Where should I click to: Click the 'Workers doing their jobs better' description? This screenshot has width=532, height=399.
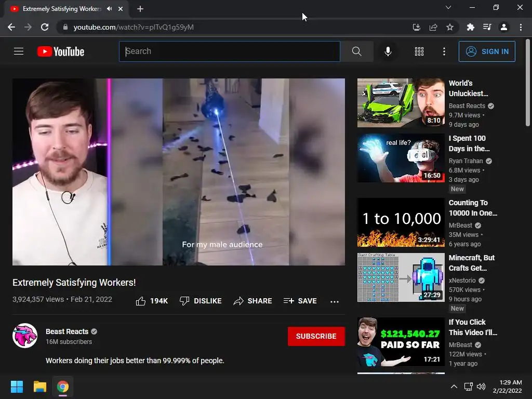click(135, 361)
